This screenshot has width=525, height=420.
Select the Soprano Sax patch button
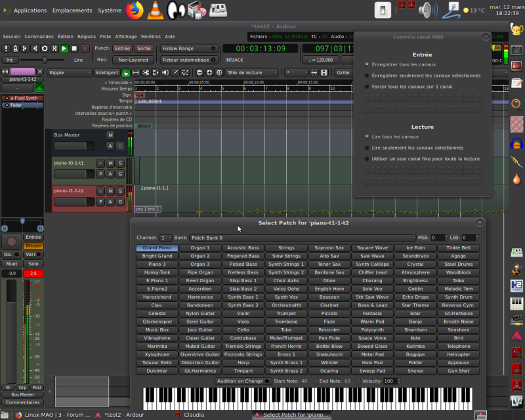coord(329,248)
